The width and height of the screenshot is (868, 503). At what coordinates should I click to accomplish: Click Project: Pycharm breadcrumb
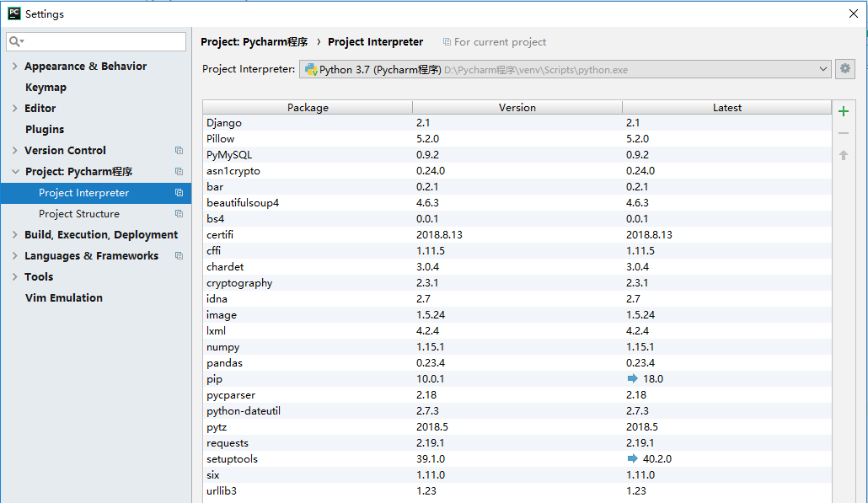click(255, 42)
